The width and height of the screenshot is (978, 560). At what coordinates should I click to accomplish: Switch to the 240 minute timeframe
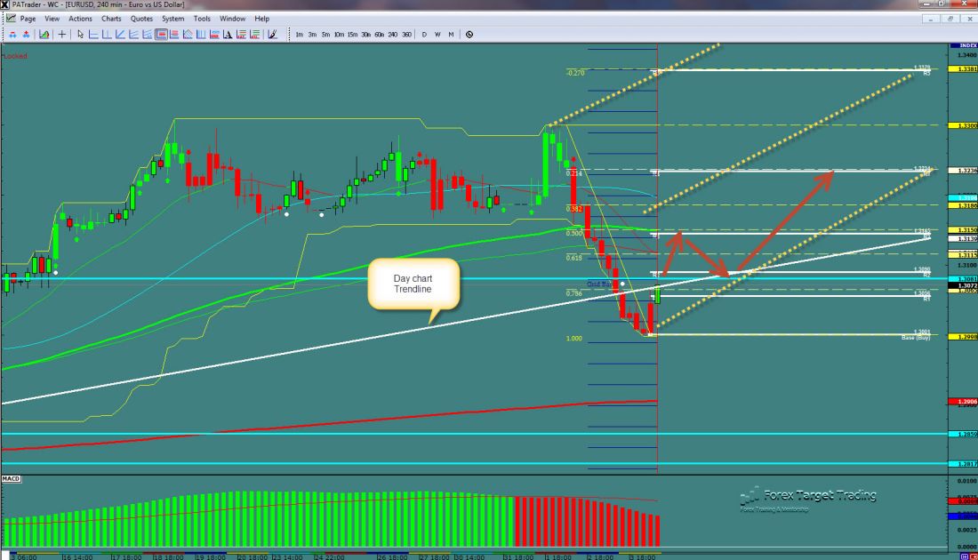pos(393,35)
